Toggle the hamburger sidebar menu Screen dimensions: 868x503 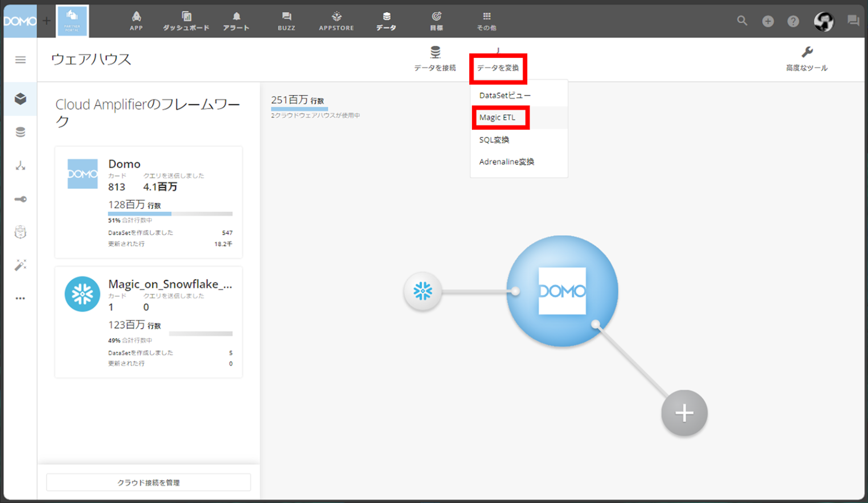pos(20,60)
